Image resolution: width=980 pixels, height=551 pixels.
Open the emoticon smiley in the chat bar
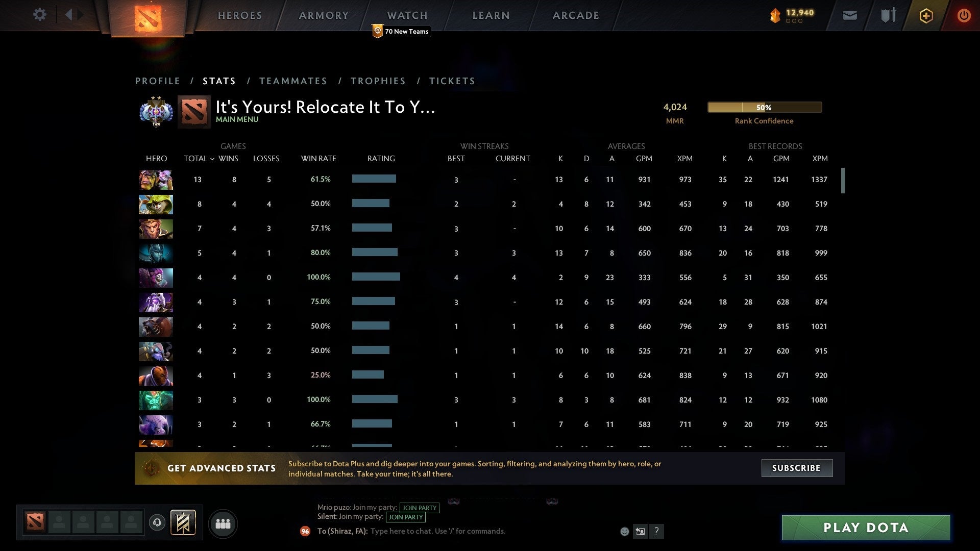(624, 531)
